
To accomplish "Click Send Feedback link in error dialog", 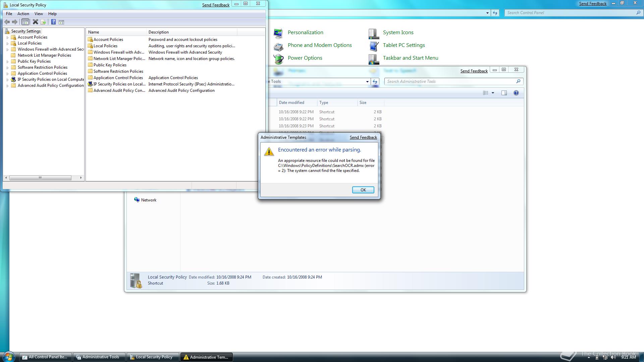I will pos(363,137).
